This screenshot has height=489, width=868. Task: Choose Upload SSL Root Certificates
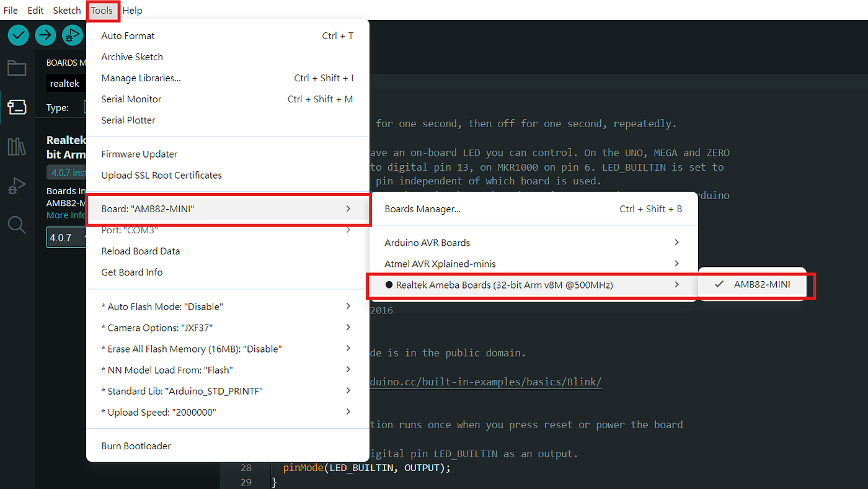(x=228, y=175)
